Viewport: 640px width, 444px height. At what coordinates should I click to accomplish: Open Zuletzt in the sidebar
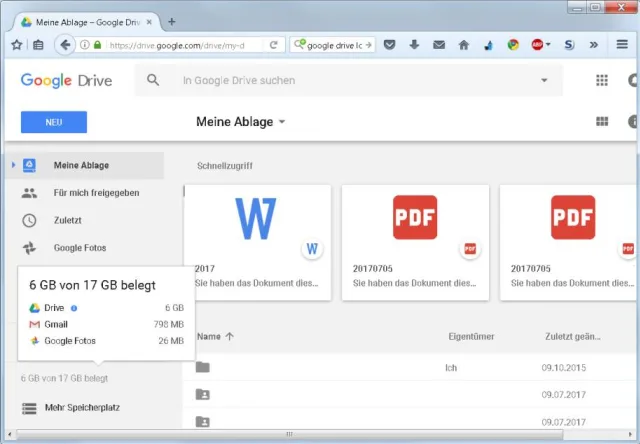pos(70,220)
